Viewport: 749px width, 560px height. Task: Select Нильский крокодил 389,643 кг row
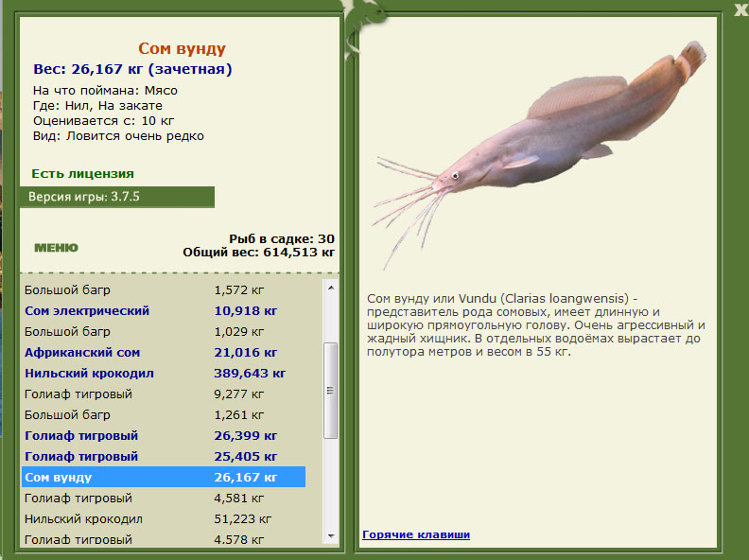point(164,373)
